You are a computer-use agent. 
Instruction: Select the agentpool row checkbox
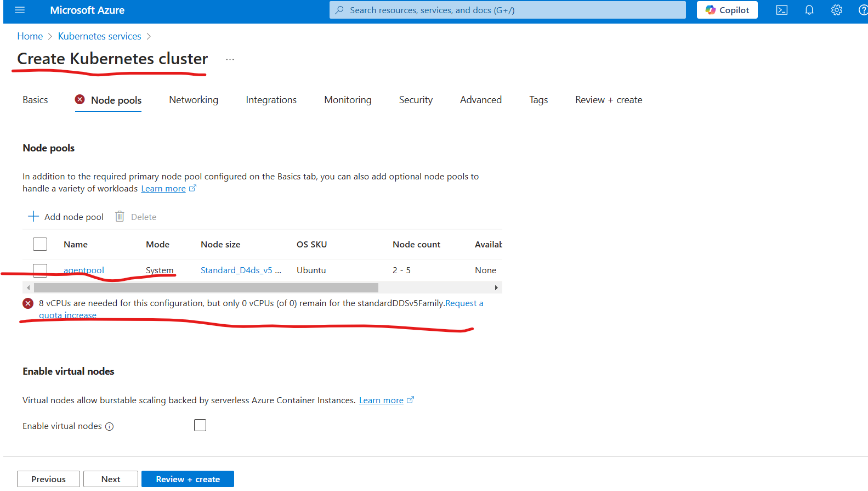click(x=40, y=270)
